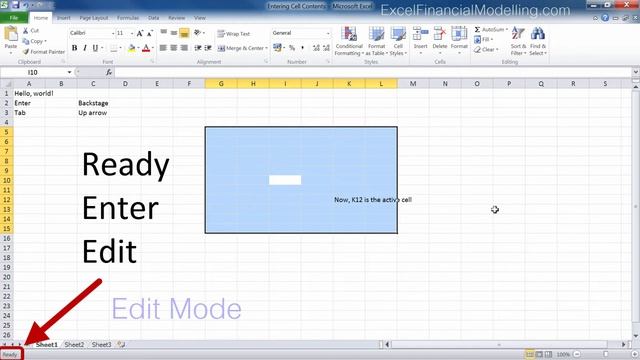Open Sort & Filter menu
This screenshot has width=640, height=360.
[x=518, y=41]
